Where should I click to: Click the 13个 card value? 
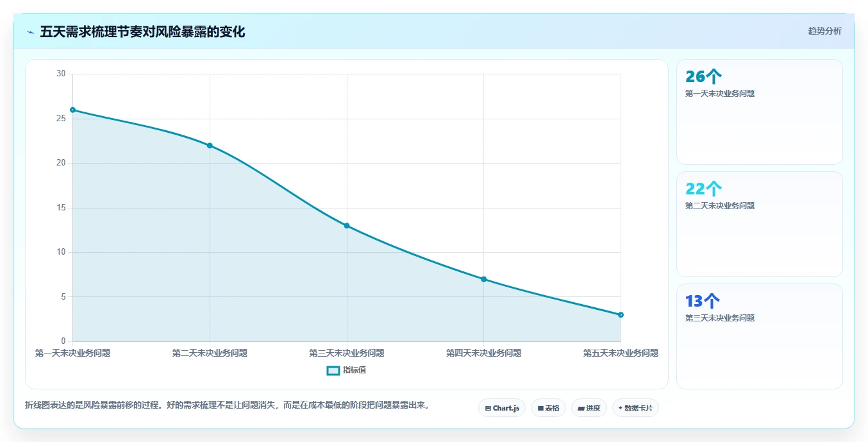(703, 301)
